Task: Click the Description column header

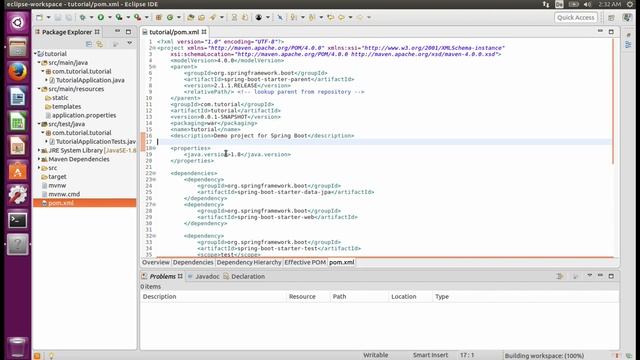Action: [x=213, y=297]
